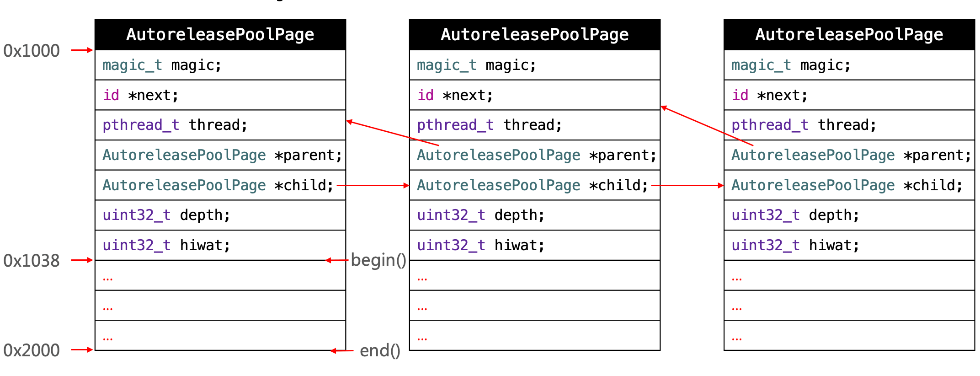Viewport: 980px width, 376px height.
Task: Select the leftmost AutoreleasePoolPage header
Action: pos(220,35)
